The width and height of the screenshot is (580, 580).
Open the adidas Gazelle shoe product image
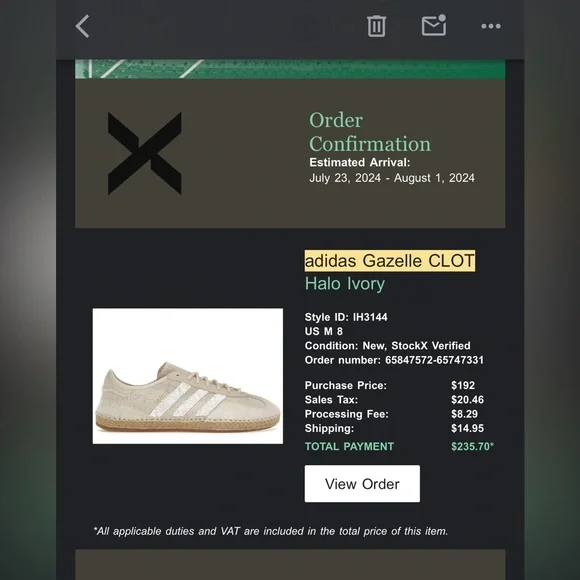tap(188, 376)
